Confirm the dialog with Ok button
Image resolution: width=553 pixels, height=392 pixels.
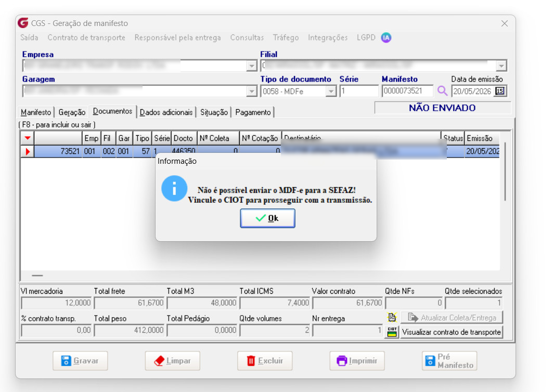[267, 218]
